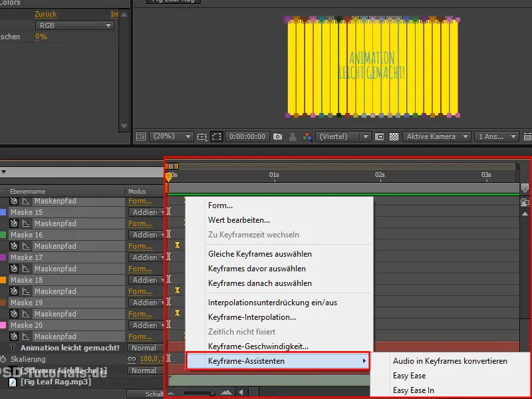Open grid and guide options icon
The image size is (532, 399).
pyautogui.click(x=202, y=137)
